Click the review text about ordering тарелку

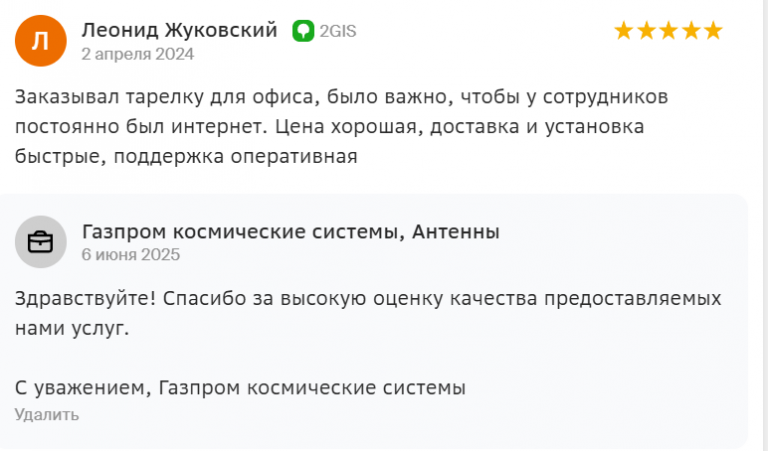[341, 126]
